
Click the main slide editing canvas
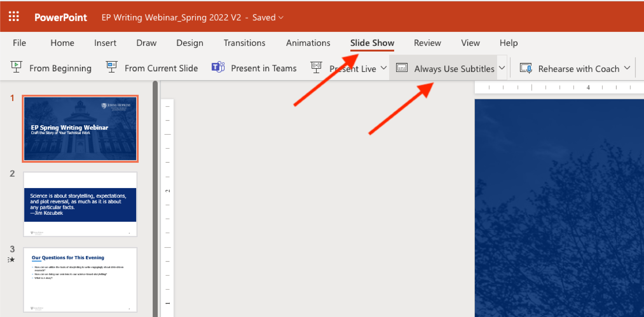tap(559, 208)
